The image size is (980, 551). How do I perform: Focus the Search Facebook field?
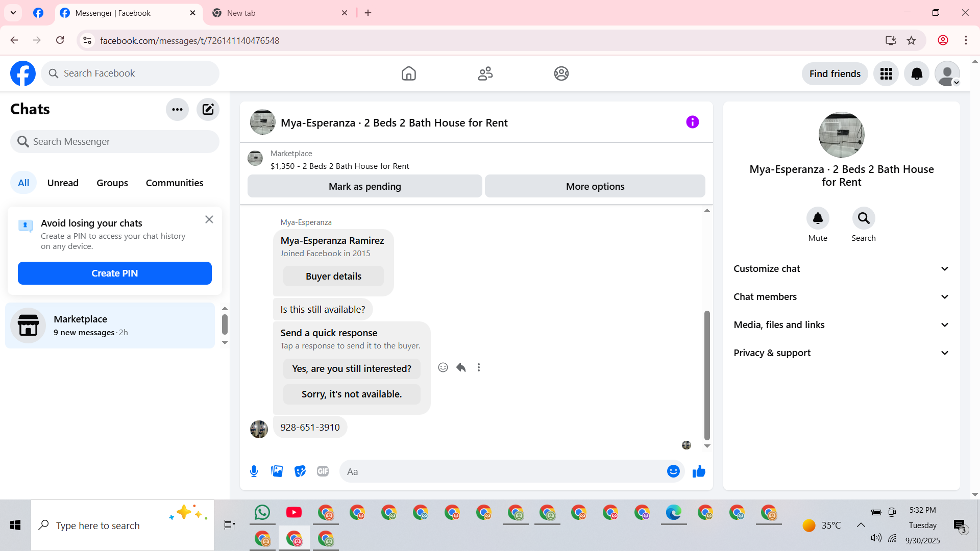[130, 73]
